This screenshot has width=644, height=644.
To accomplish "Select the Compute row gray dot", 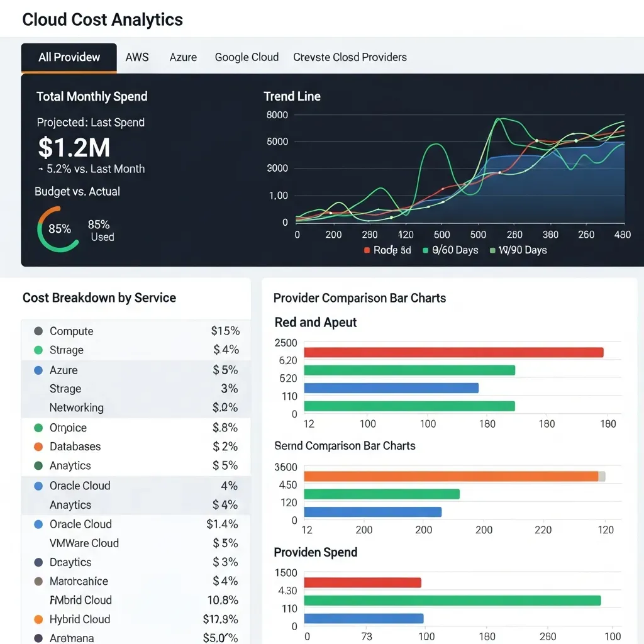I will 38,331.
